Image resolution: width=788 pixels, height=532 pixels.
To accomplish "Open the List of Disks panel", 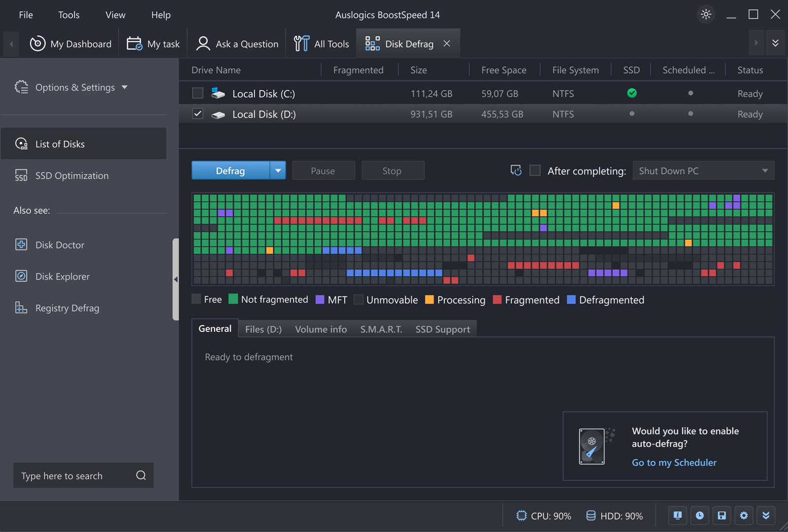I will [60, 144].
